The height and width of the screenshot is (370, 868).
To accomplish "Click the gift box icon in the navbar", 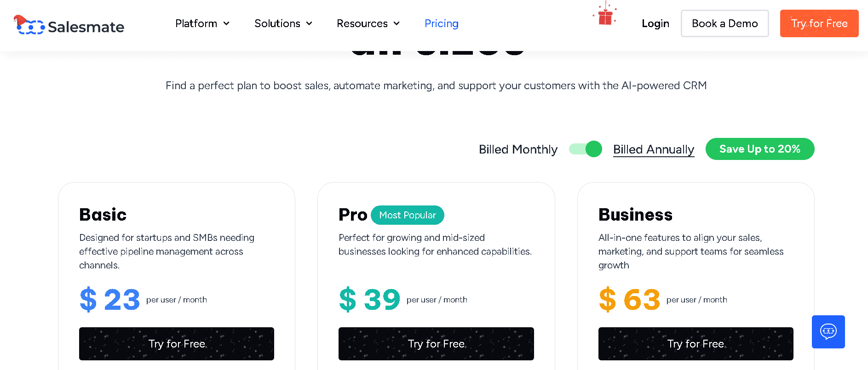I will (604, 16).
